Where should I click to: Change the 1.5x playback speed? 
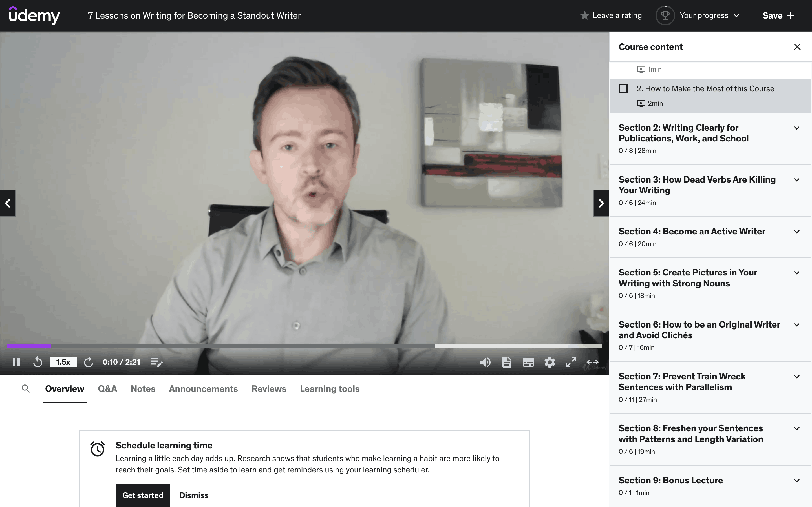63,362
